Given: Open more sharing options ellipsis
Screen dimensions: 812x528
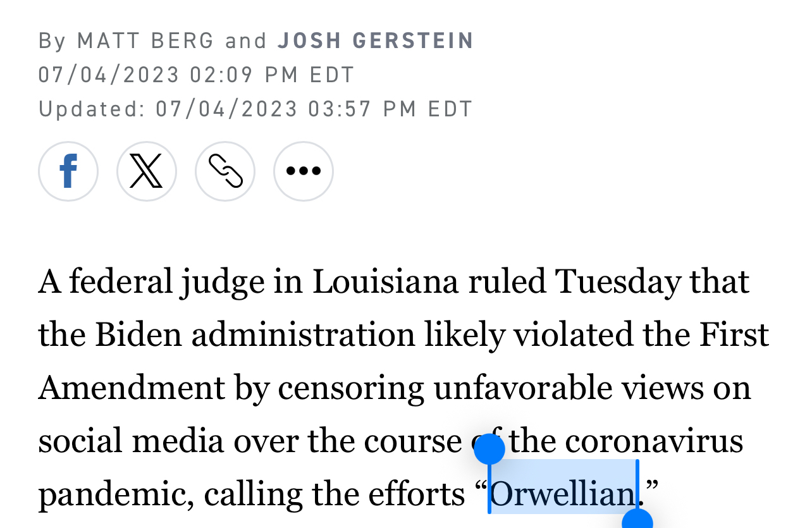Looking at the screenshot, I should [x=304, y=171].
